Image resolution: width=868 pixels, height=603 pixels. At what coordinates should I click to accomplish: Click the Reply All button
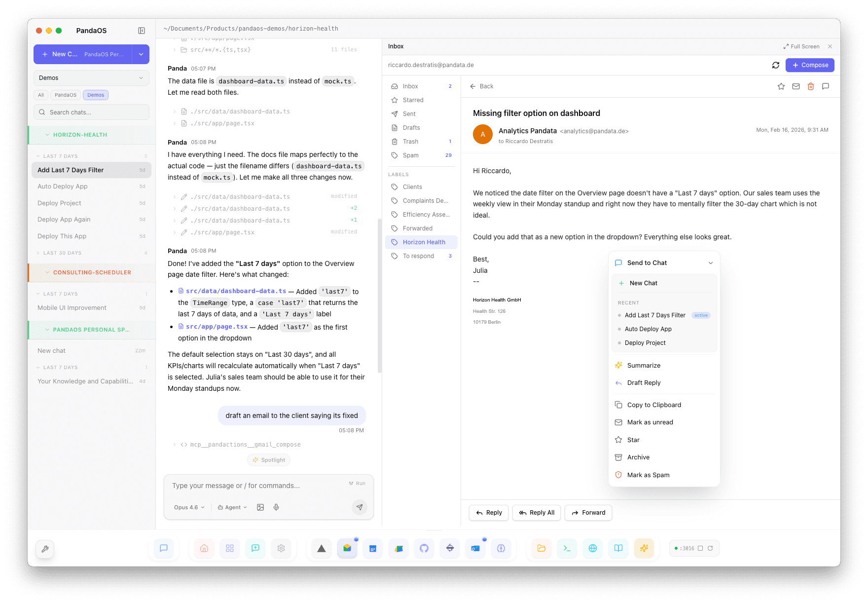[537, 513]
